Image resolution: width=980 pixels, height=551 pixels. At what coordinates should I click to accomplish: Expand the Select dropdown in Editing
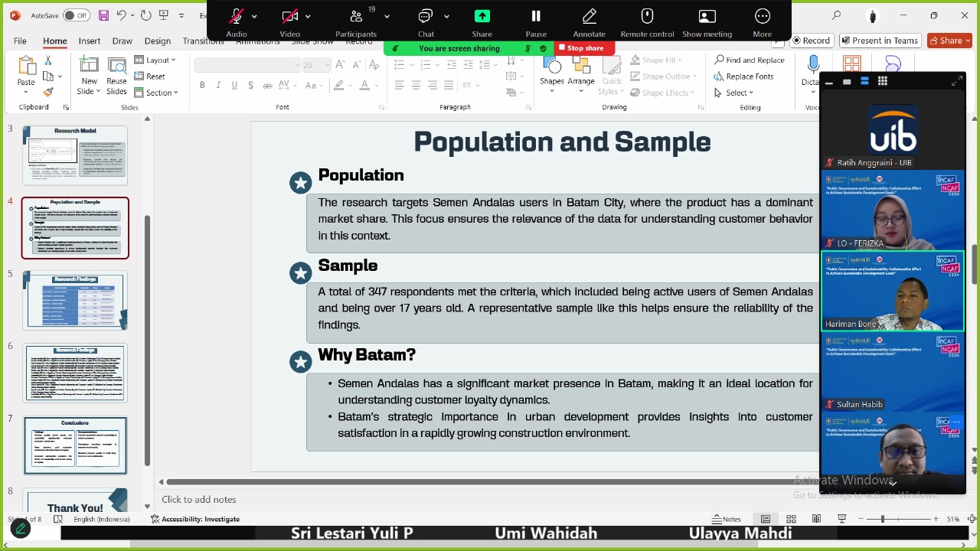(x=734, y=93)
